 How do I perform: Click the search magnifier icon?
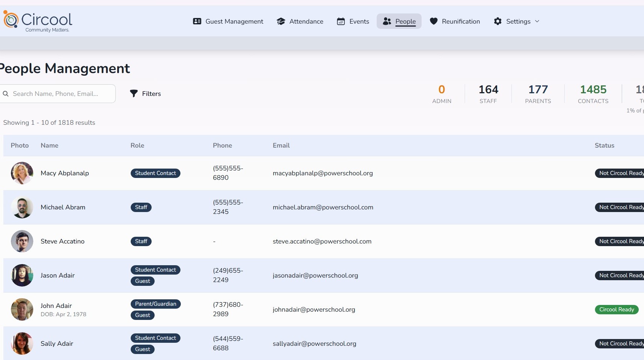click(6, 94)
